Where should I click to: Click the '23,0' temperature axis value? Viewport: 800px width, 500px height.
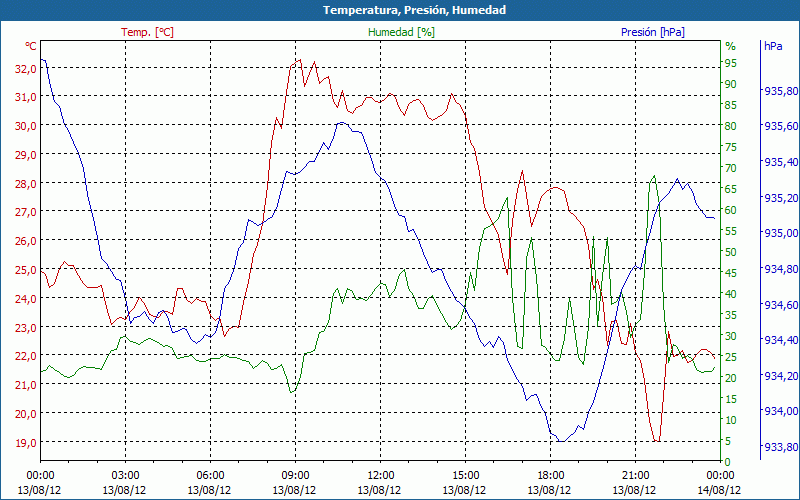[25, 328]
